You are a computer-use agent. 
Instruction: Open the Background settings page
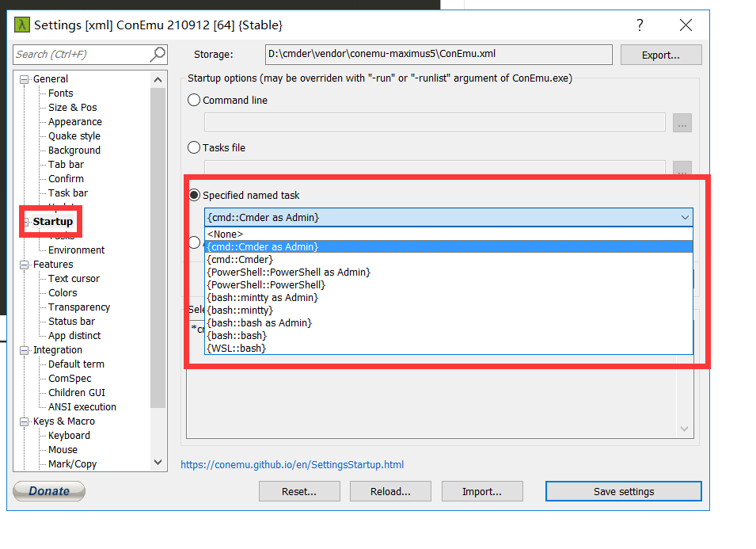[74, 150]
